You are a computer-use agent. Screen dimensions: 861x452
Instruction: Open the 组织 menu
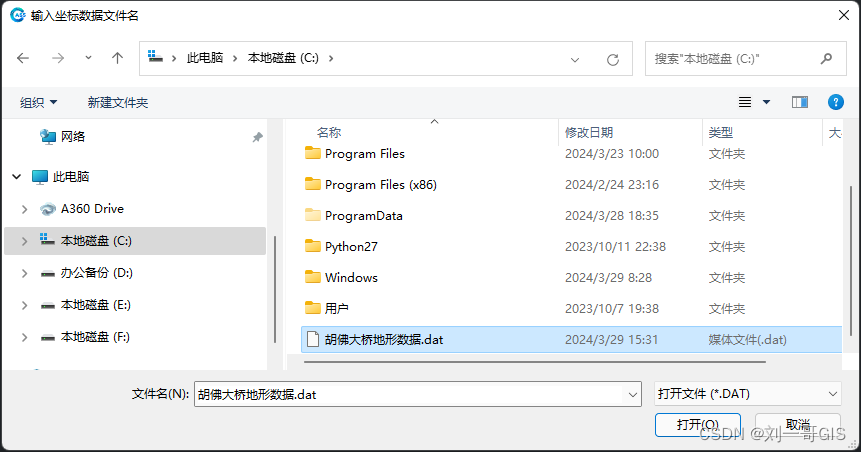pyautogui.click(x=38, y=103)
